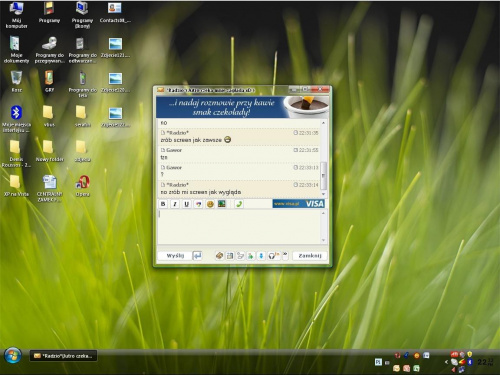
Task: Select the Programy (ikony) desktop icon
Action: 82,15
